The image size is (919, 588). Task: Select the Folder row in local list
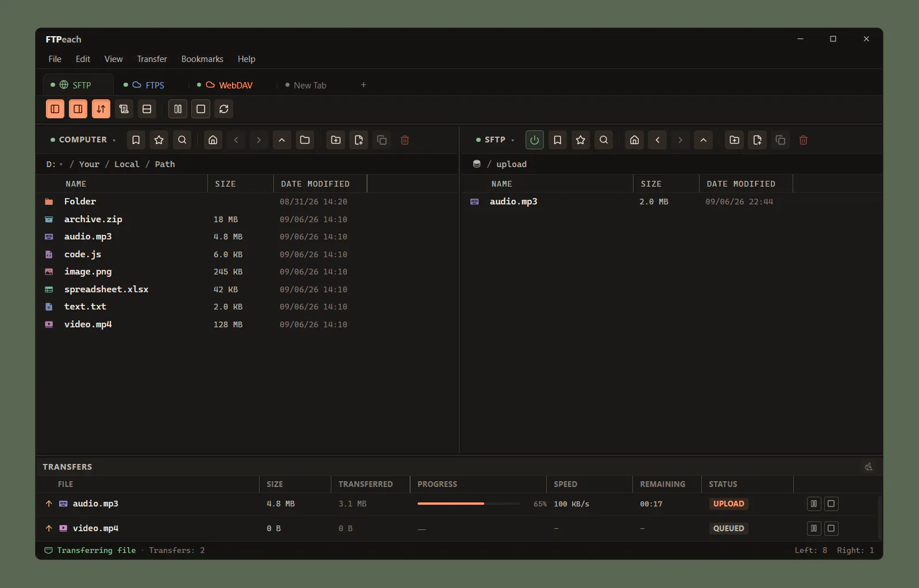(x=247, y=202)
